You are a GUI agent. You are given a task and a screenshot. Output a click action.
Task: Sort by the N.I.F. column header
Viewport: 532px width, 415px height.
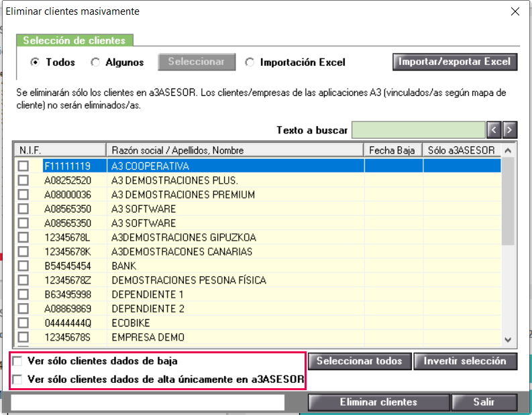coord(60,150)
